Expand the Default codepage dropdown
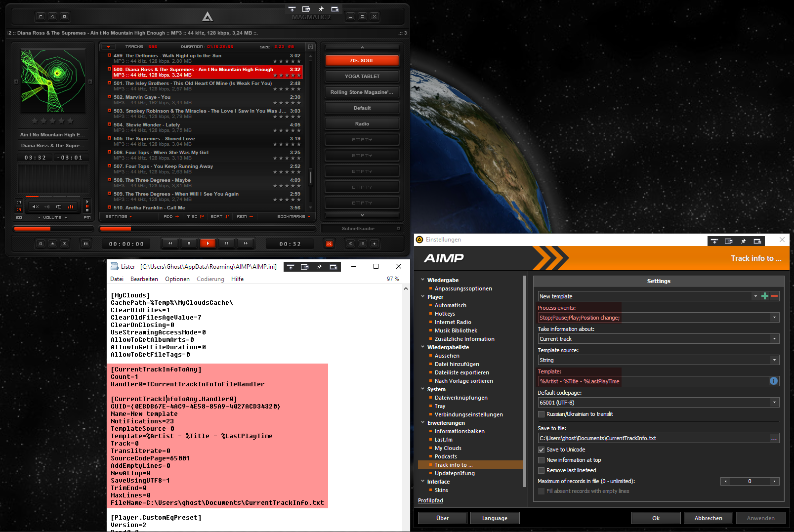The height and width of the screenshot is (532, 794). (774, 403)
